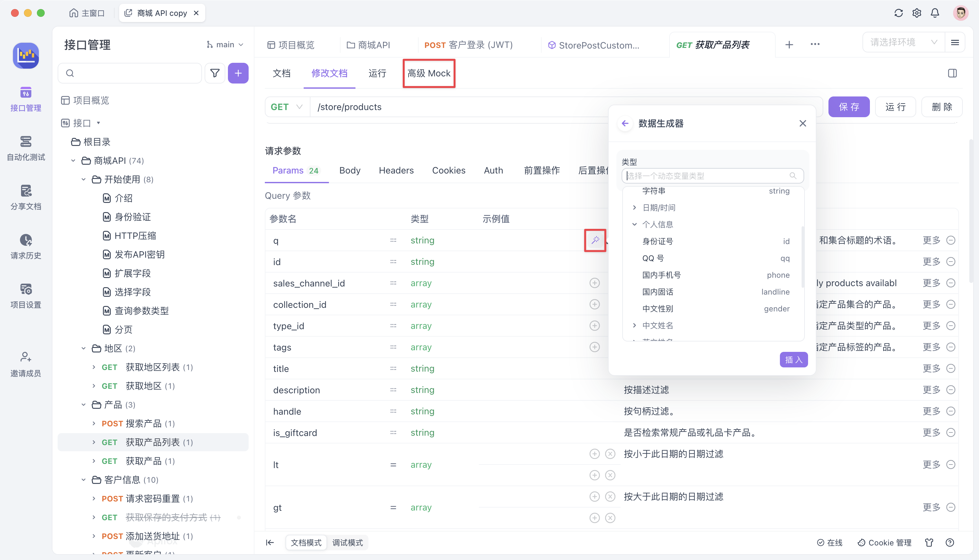The height and width of the screenshot is (560, 979).
Task: Open settings gear at top right
Action: [x=917, y=13]
